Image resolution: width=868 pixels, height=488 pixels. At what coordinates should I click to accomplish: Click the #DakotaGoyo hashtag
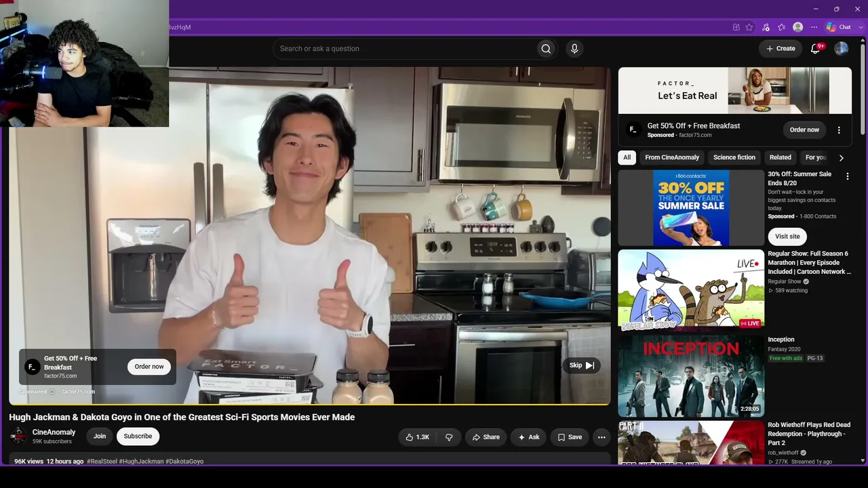click(184, 462)
